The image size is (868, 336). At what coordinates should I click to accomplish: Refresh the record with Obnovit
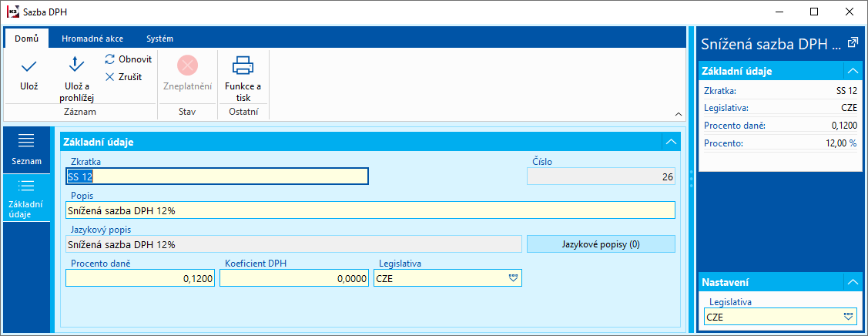[x=128, y=59]
